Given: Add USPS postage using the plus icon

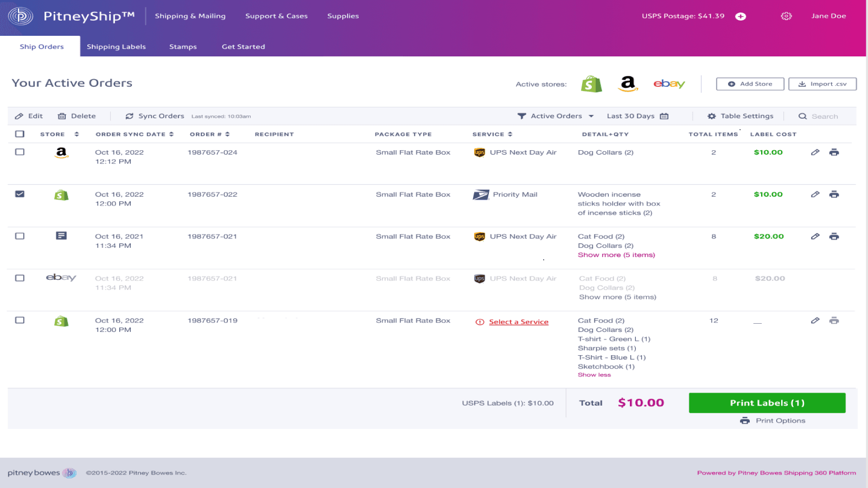Looking at the screenshot, I should click(739, 16).
